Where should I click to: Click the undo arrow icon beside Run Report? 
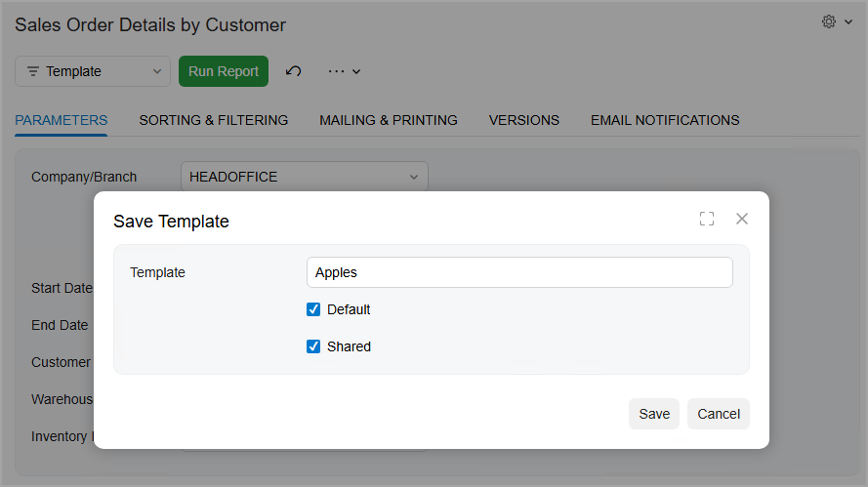[293, 71]
